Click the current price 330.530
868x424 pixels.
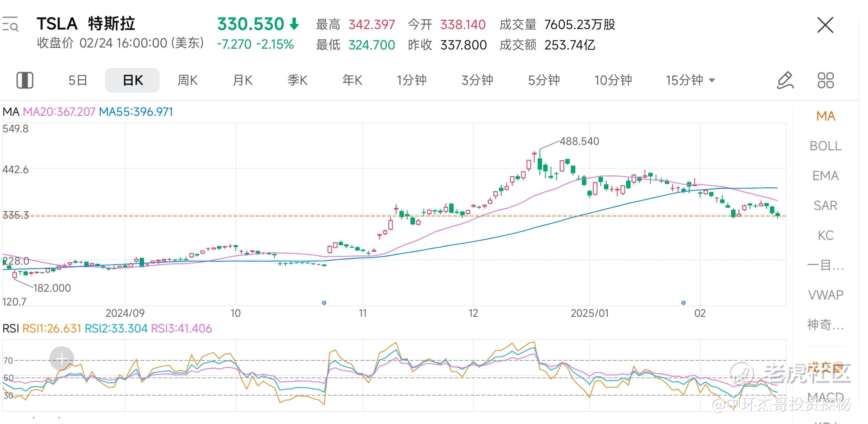point(250,24)
